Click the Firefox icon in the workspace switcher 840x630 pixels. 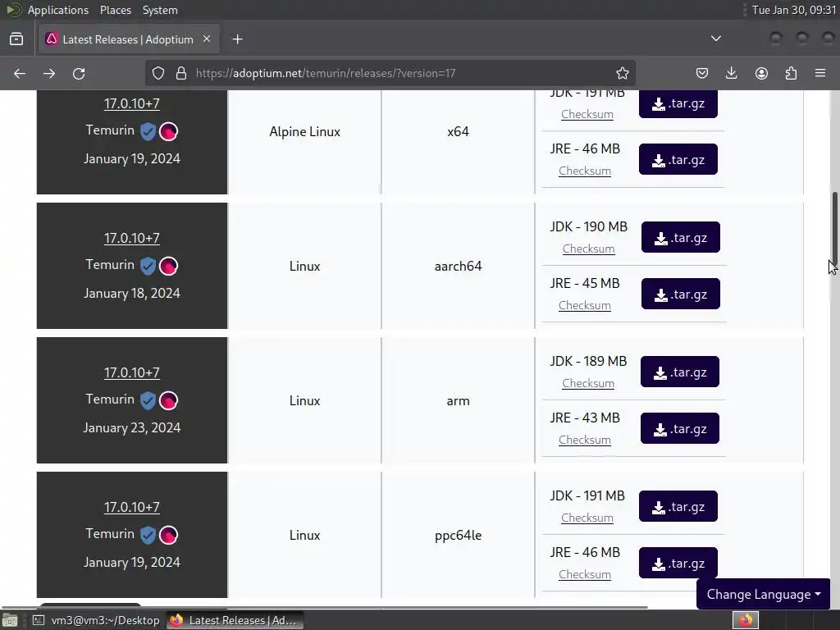tap(745, 620)
